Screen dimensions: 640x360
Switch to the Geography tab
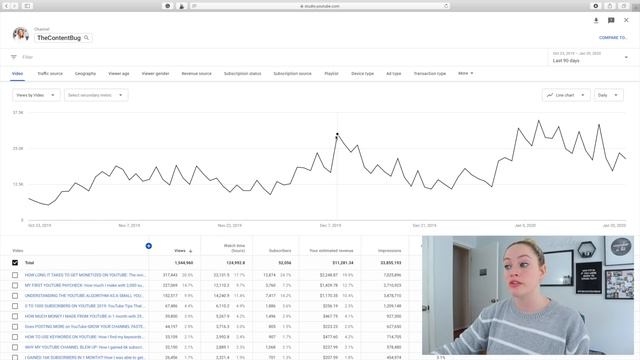85,73
